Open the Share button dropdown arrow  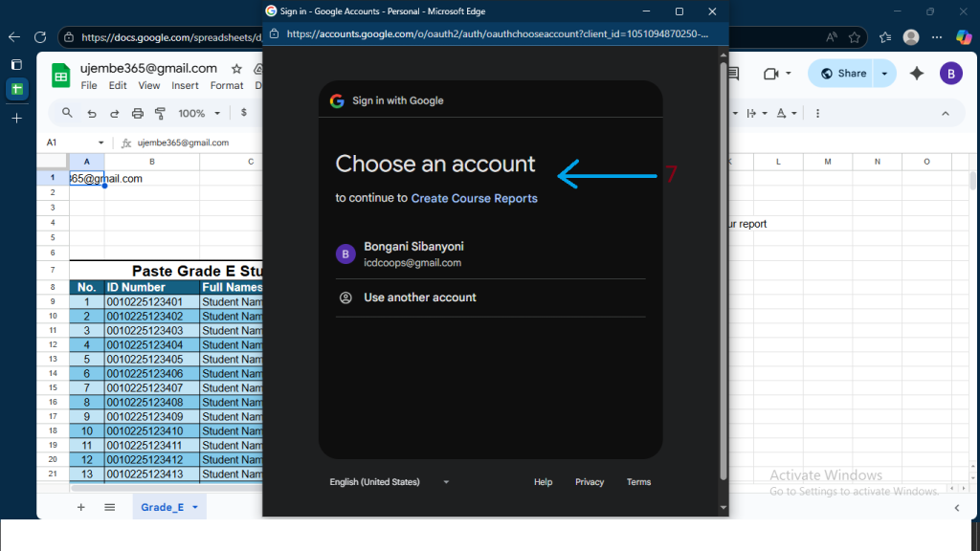pos(884,74)
